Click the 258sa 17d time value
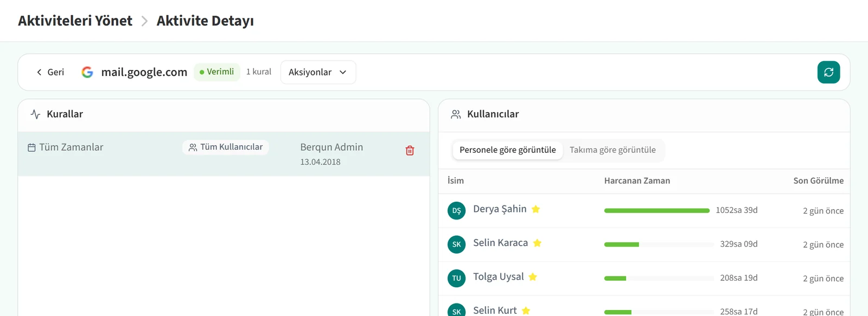This screenshot has width=868, height=316. tap(739, 312)
